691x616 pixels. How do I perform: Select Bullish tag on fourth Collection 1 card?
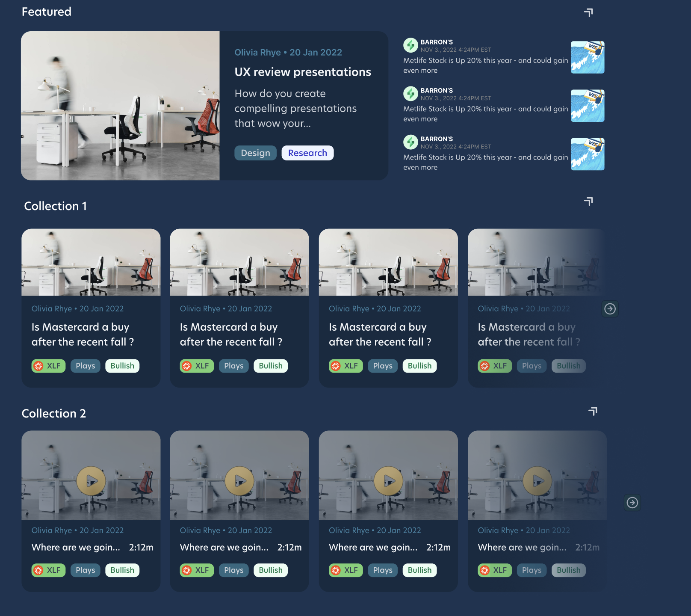click(569, 366)
